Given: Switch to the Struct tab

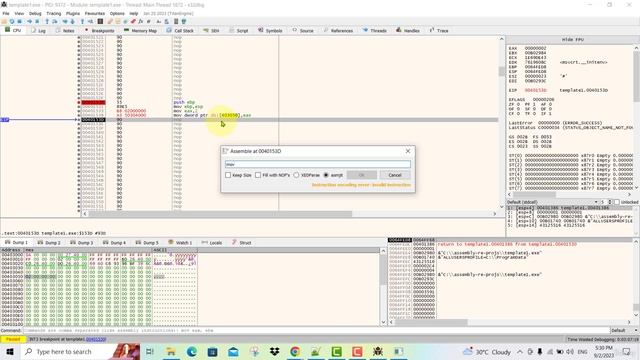Looking at the screenshot, I should coord(241,242).
